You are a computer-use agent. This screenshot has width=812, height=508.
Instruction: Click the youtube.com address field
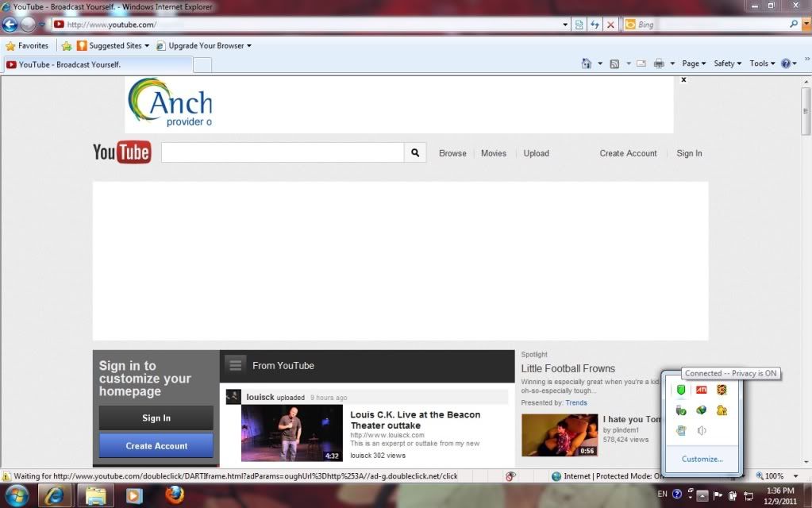coord(308,25)
